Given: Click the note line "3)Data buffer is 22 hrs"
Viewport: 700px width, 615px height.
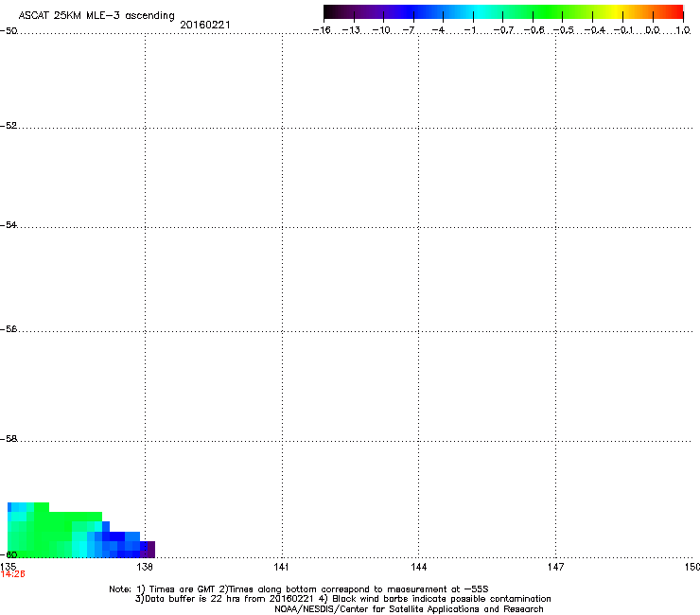Looking at the screenshot, I should (x=342, y=599).
